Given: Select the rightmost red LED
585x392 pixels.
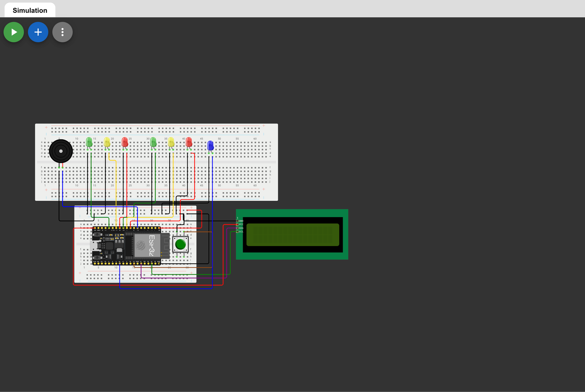Looking at the screenshot, I should (x=189, y=142).
